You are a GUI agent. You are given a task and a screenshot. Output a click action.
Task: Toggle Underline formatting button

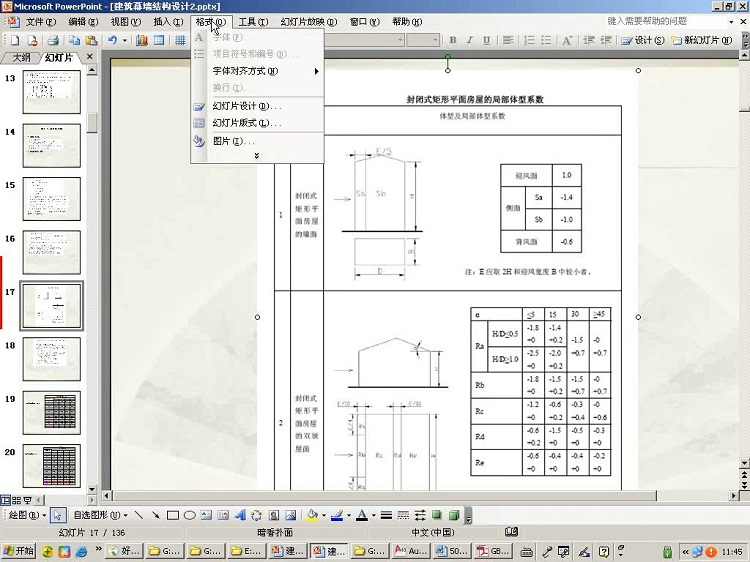pos(486,40)
